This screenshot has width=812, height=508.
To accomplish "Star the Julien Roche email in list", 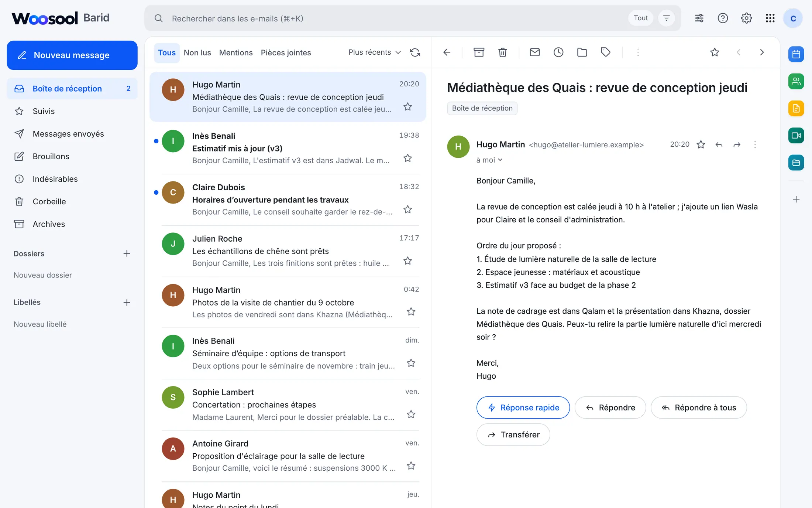I will (407, 261).
